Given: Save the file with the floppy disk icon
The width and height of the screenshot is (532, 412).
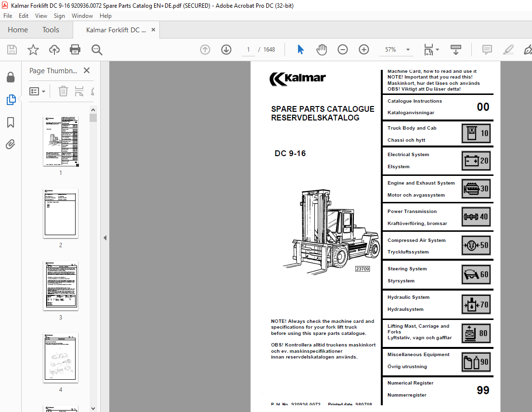Looking at the screenshot, I should [12, 50].
